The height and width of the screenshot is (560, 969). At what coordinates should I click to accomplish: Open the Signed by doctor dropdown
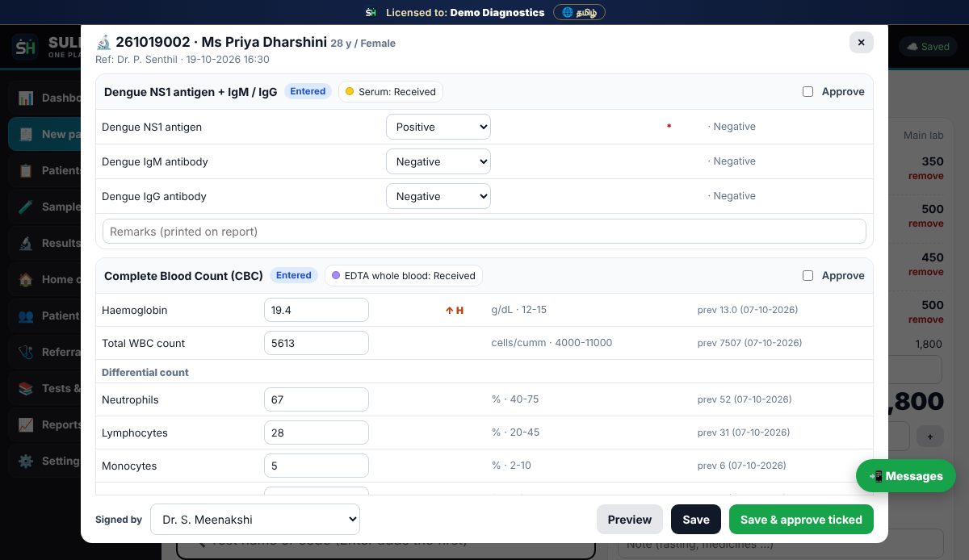point(255,520)
